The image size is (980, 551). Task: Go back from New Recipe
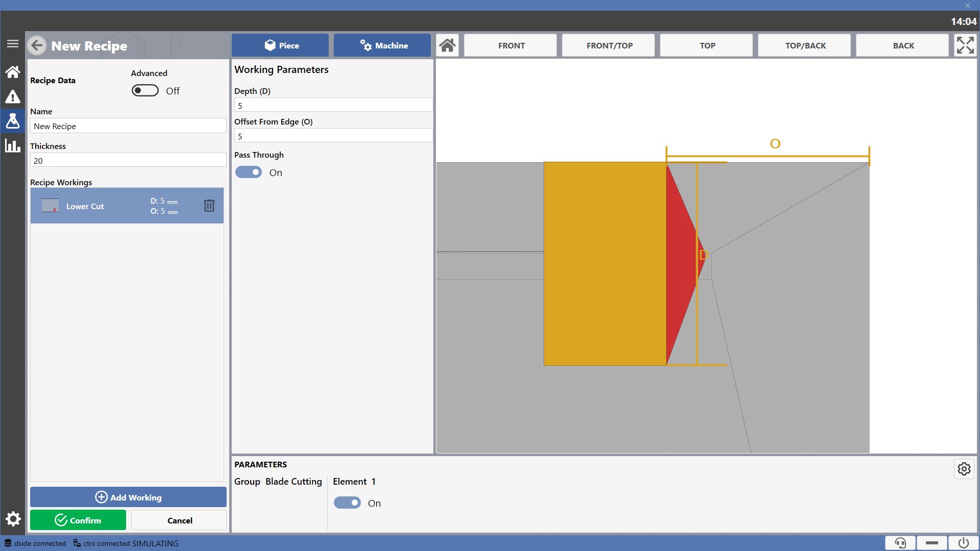click(37, 45)
